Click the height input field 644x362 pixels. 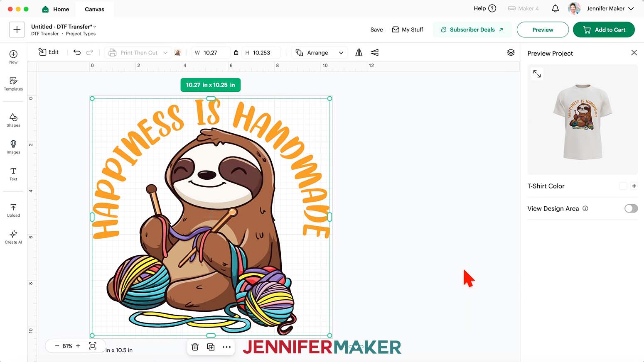266,53
